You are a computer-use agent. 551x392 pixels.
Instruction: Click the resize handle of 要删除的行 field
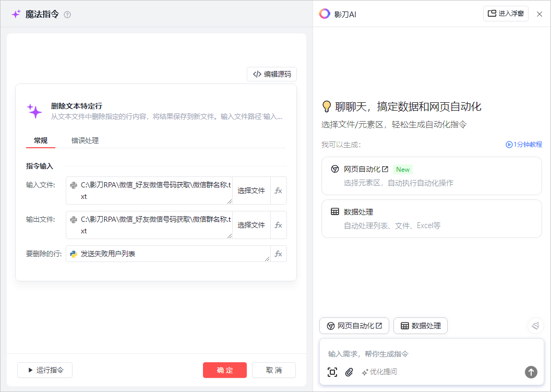pos(267,259)
